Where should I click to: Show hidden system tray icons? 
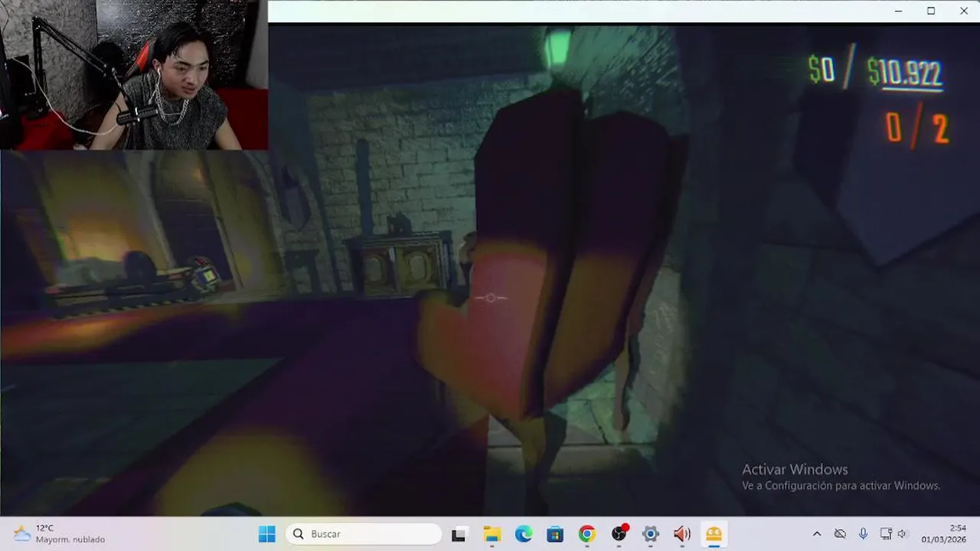(817, 534)
